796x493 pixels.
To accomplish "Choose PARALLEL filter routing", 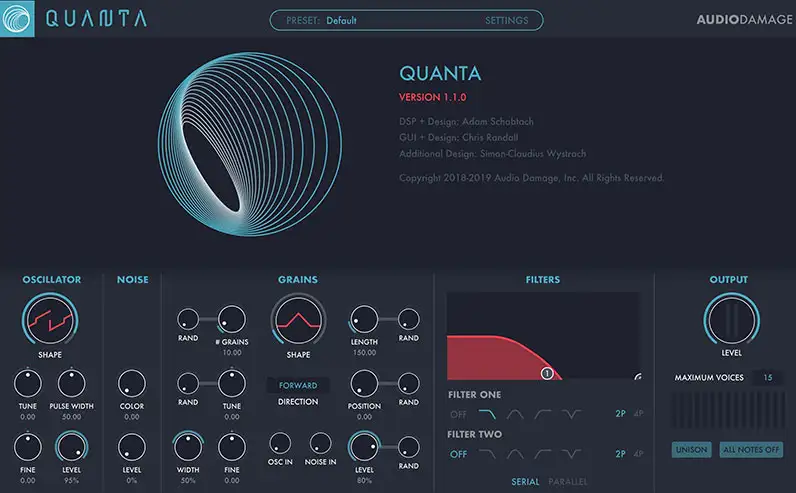I will (x=568, y=481).
